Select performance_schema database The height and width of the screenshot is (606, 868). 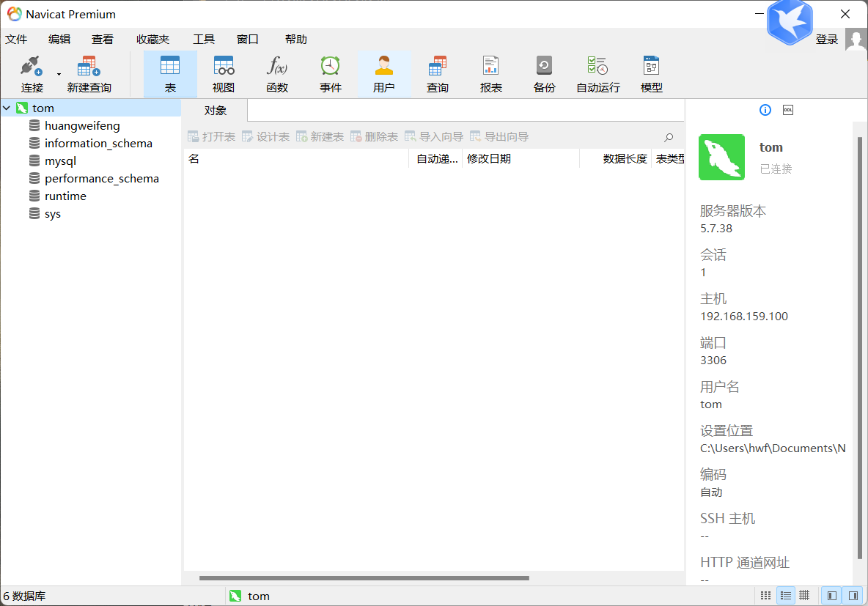click(x=101, y=179)
